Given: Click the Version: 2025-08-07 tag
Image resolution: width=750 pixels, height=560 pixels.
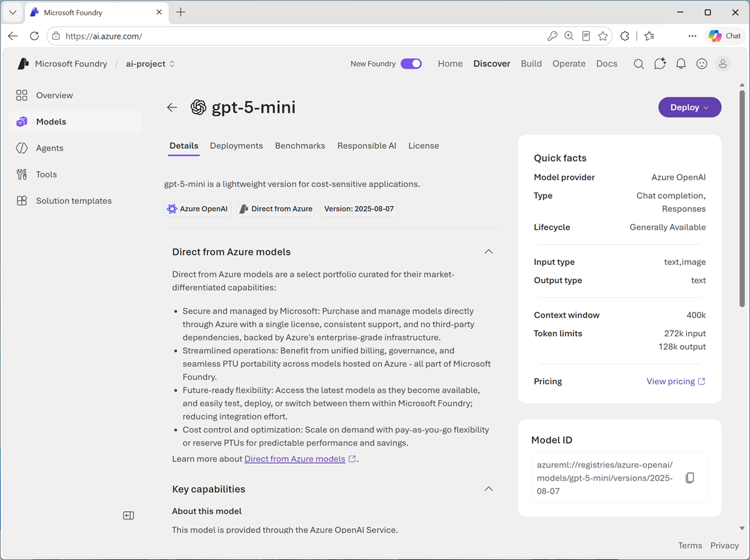Looking at the screenshot, I should pyautogui.click(x=359, y=209).
